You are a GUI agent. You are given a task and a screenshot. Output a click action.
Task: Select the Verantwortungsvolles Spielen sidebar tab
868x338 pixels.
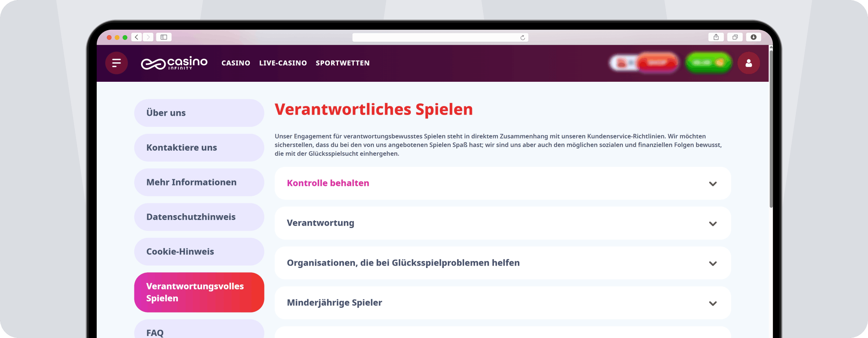pos(199,292)
